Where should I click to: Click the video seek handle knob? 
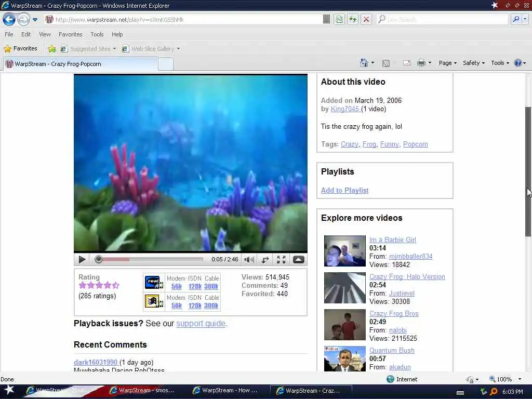[x=98, y=260]
